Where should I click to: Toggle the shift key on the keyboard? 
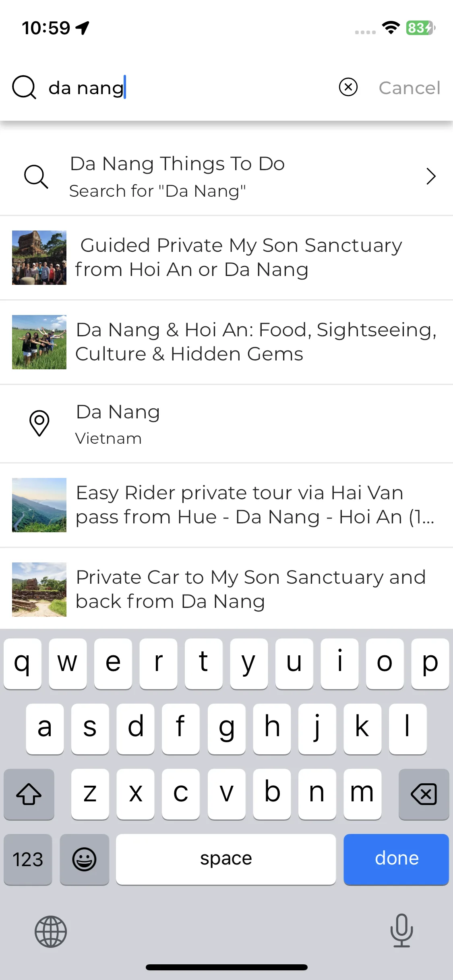pyautogui.click(x=29, y=794)
